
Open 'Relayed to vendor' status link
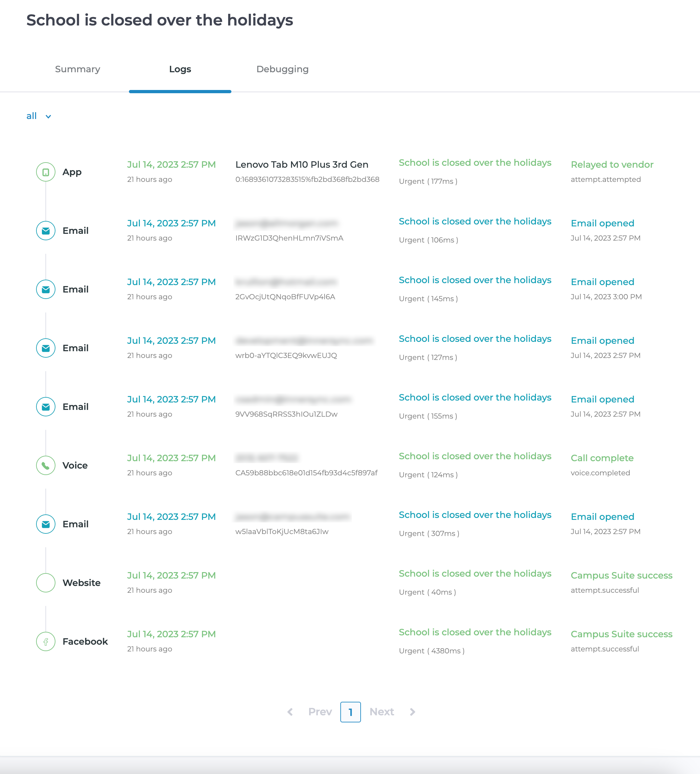(x=612, y=165)
